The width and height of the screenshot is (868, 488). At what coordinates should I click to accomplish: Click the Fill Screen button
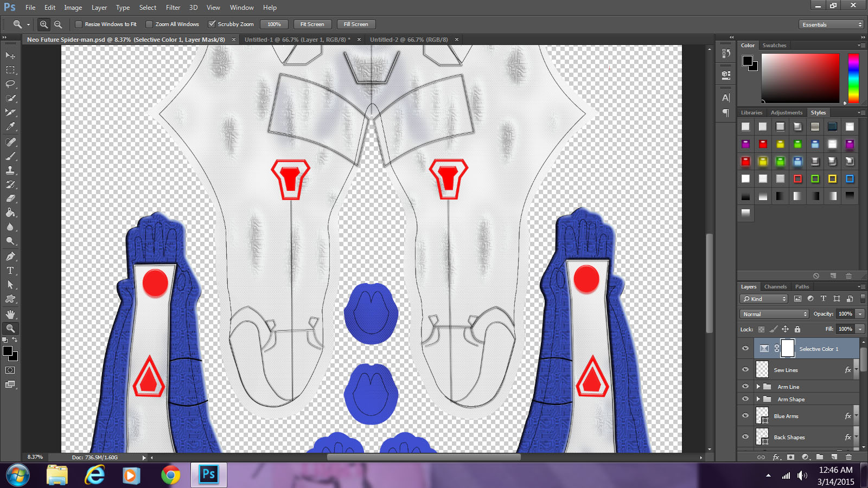356,24
